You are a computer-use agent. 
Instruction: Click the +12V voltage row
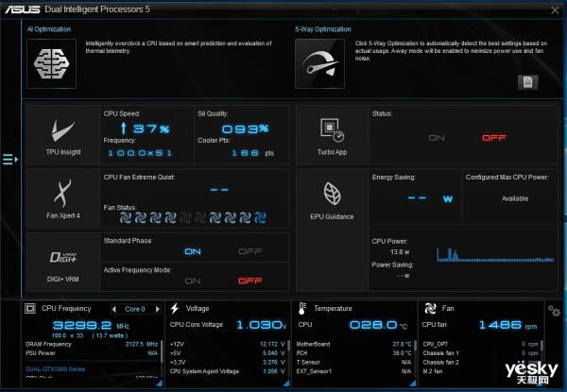[228, 344]
